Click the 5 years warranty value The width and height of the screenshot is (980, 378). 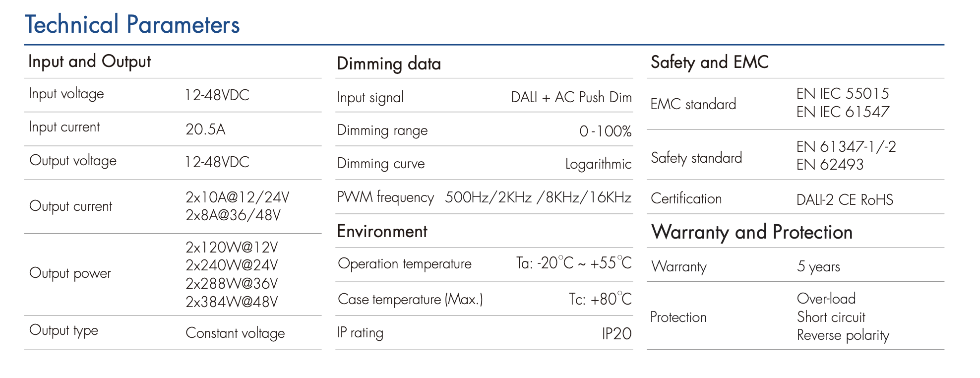[818, 267]
